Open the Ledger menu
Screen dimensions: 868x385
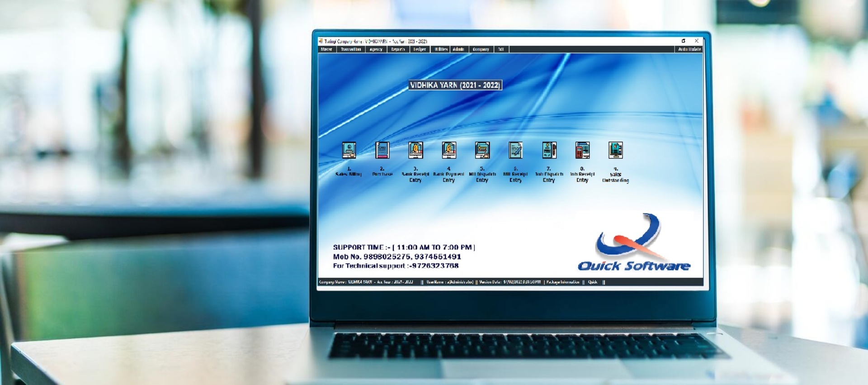pos(420,49)
